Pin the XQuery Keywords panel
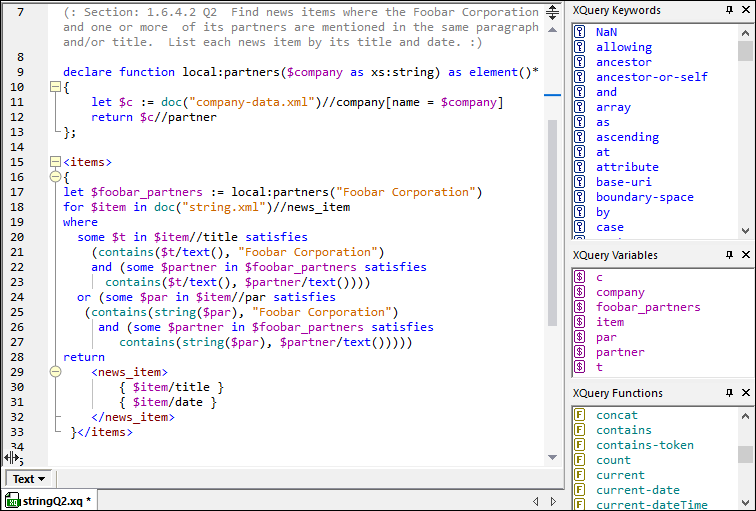Viewport: 756px width, 511px height. (x=729, y=10)
